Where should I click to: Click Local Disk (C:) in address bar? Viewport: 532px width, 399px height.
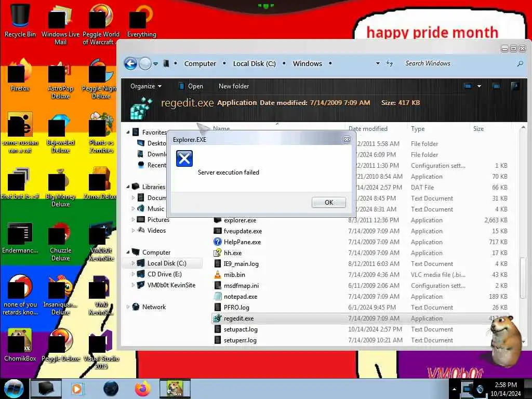254,63
